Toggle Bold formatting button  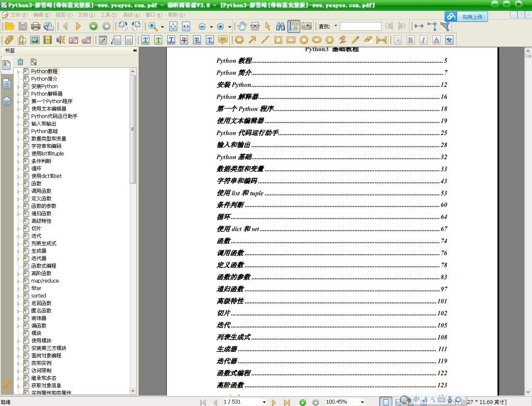411,40
